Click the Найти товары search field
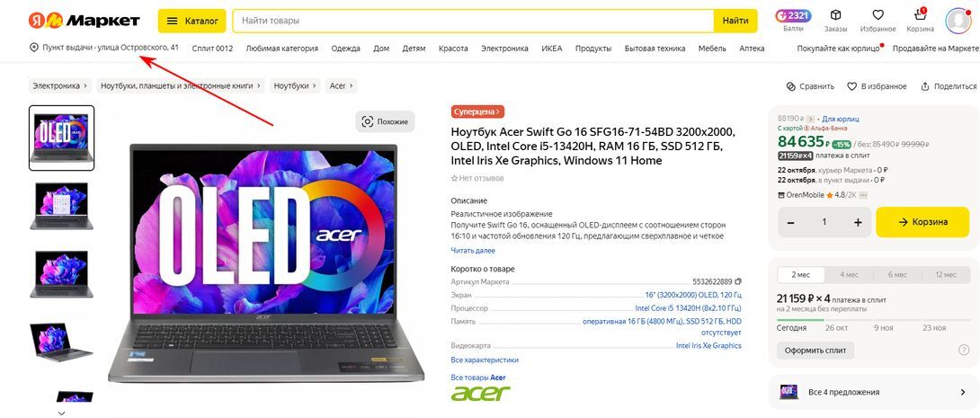 click(473, 21)
